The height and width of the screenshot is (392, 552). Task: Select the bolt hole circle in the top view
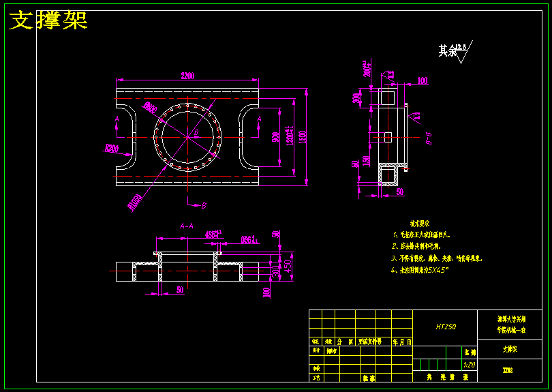pyautogui.click(x=187, y=137)
